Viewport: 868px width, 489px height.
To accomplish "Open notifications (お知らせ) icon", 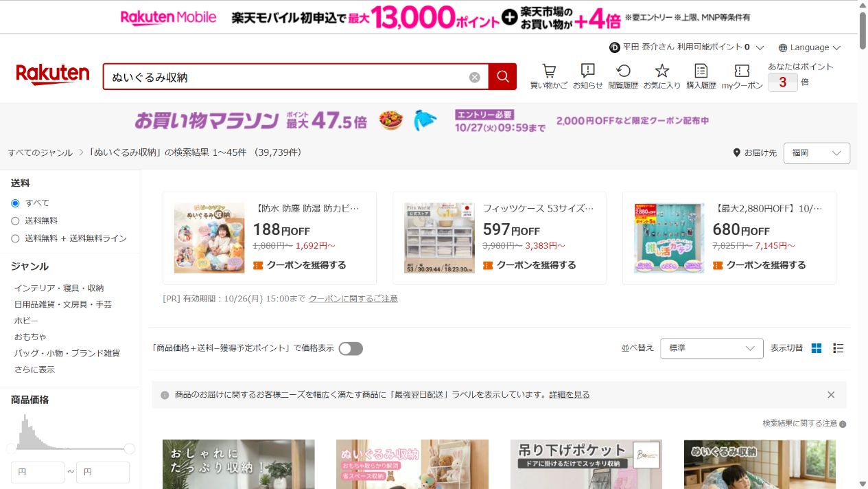I will 587,71.
